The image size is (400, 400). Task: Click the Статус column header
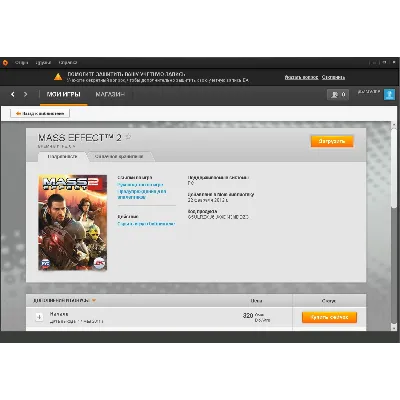tap(329, 301)
